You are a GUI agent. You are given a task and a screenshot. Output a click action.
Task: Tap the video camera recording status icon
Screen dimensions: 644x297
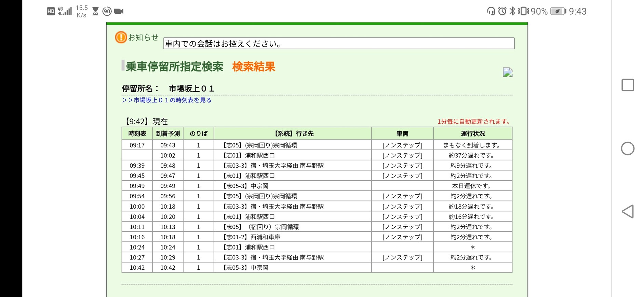(x=119, y=11)
